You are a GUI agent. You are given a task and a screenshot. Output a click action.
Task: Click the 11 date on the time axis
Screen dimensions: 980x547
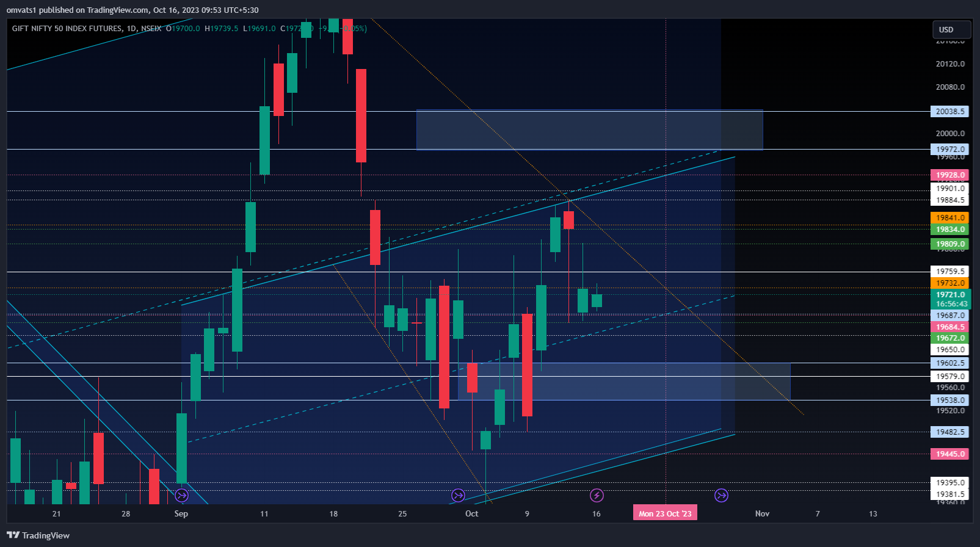click(264, 514)
